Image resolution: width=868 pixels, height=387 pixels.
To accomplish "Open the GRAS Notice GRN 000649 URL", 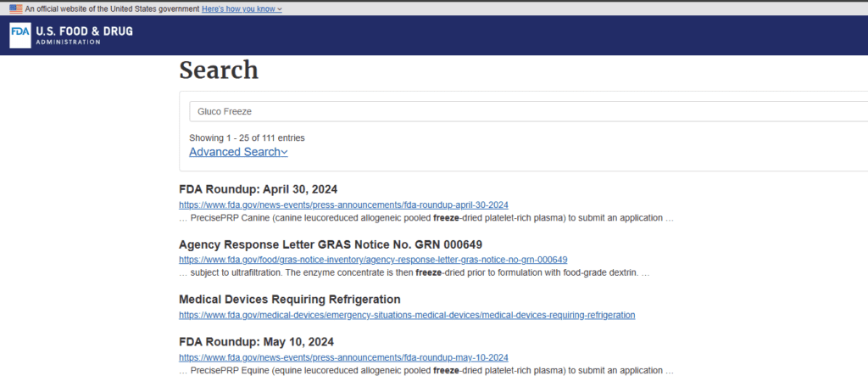I will (x=373, y=260).
